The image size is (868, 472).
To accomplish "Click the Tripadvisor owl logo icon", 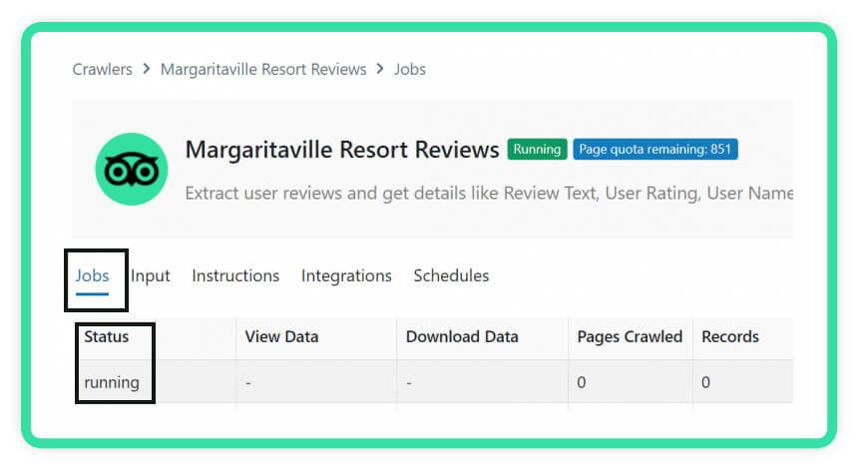I will click(x=131, y=169).
